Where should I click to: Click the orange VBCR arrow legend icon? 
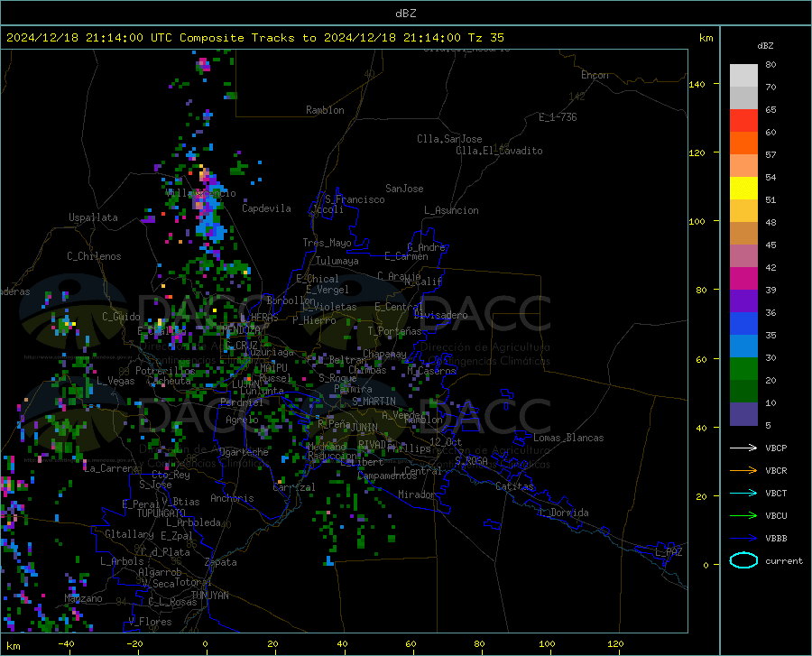pos(743,471)
